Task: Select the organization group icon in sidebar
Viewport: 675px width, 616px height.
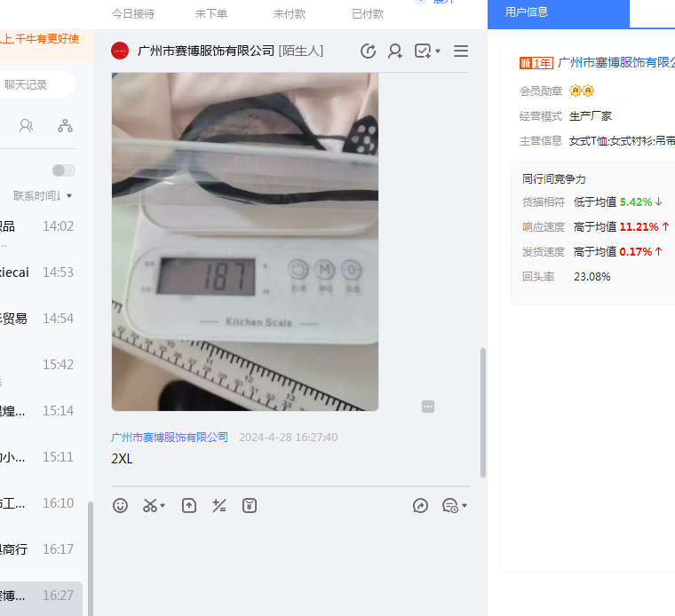Action: [x=65, y=126]
